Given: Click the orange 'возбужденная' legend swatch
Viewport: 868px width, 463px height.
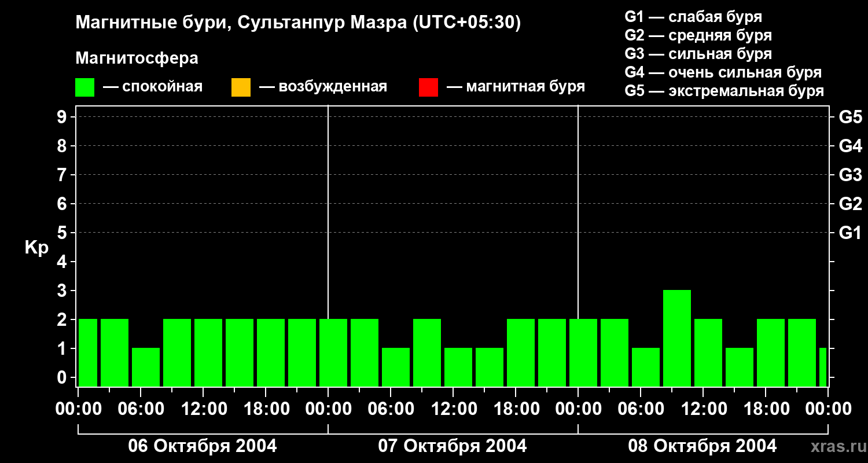Looking at the screenshot, I should 241,87.
